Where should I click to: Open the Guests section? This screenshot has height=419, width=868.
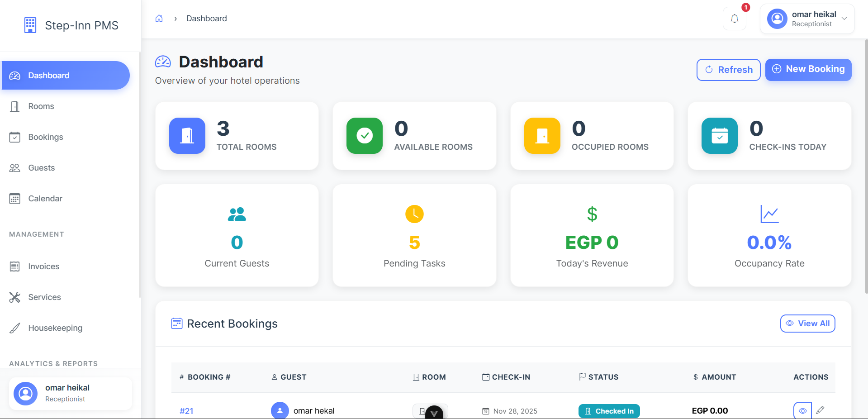[x=42, y=167]
